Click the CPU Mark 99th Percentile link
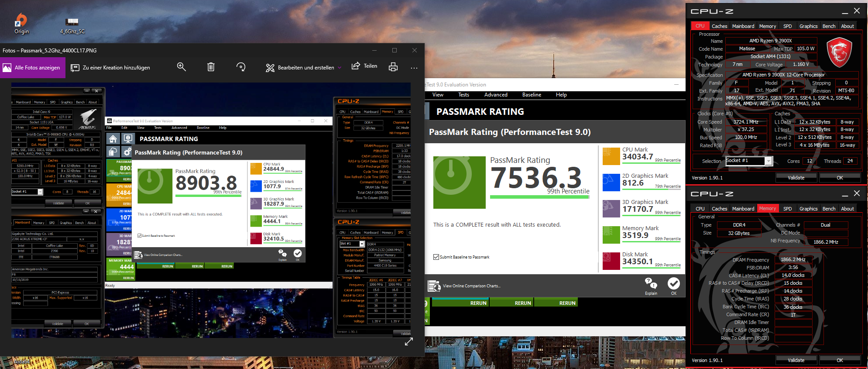Image resolution: width=868 pixels, height=369 pixels. [667, 160]
